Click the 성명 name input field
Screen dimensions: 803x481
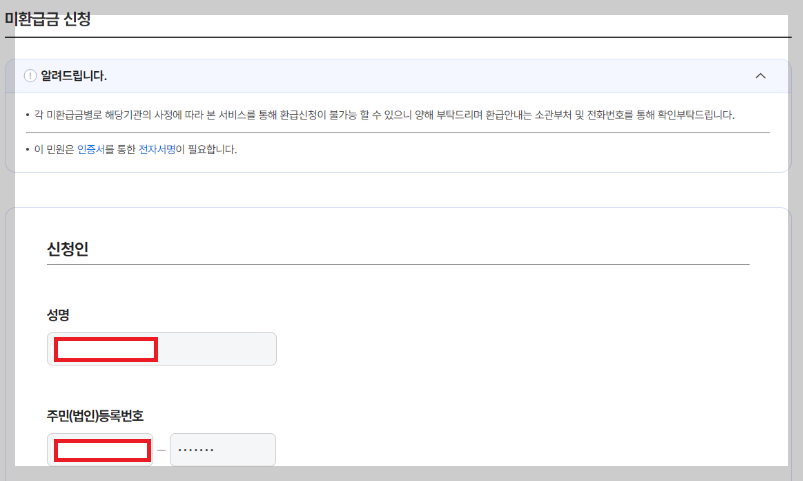point(162,349)
